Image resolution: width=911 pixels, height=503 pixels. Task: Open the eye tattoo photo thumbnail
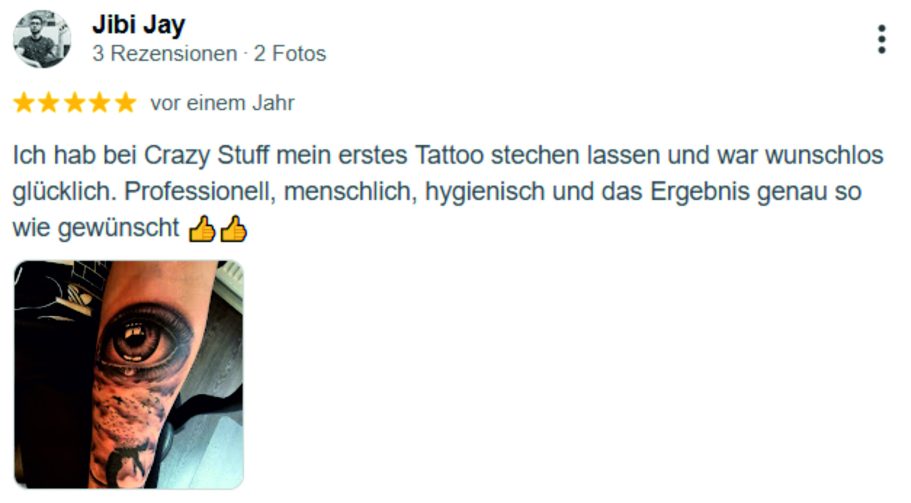click(x=128, y=375)
